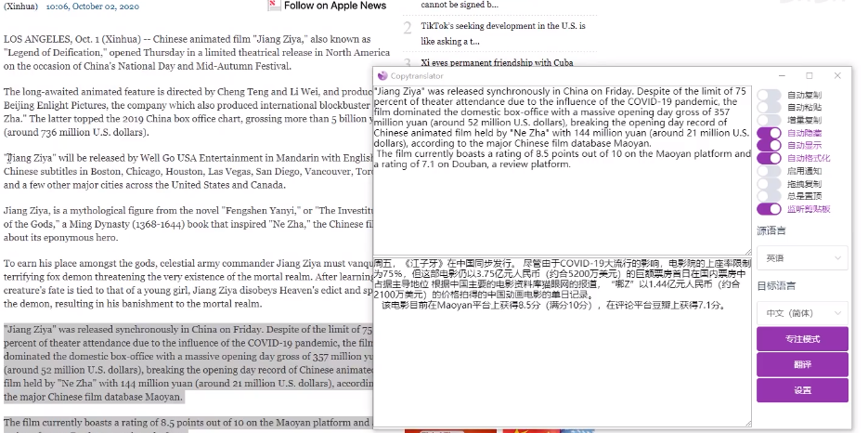
Task: Click the Copytranslator title text
Action: [417, 76]
